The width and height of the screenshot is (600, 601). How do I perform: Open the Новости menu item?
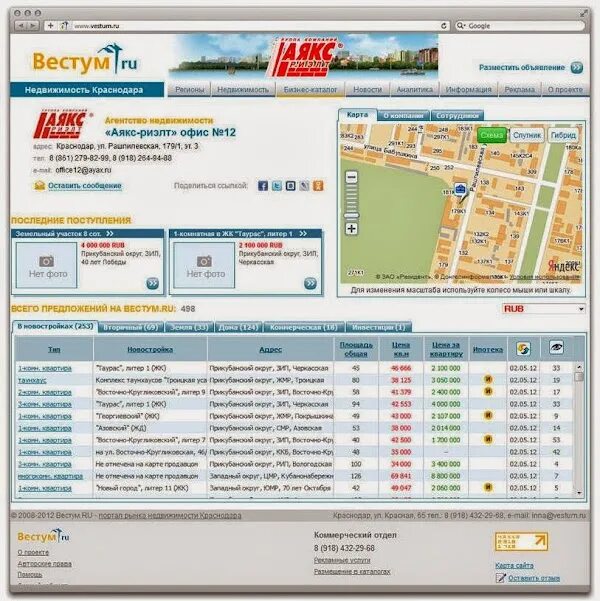pos(367,89)
